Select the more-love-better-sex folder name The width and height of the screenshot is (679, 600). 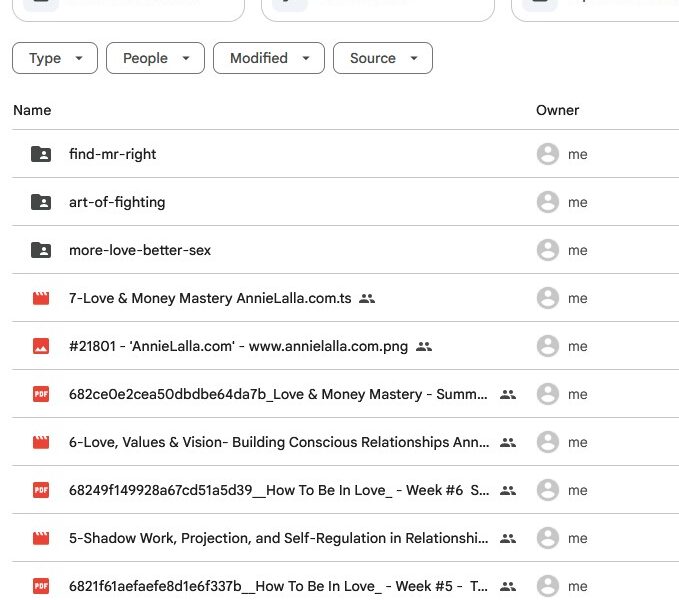pyautogui.click(x=140, y=250)
